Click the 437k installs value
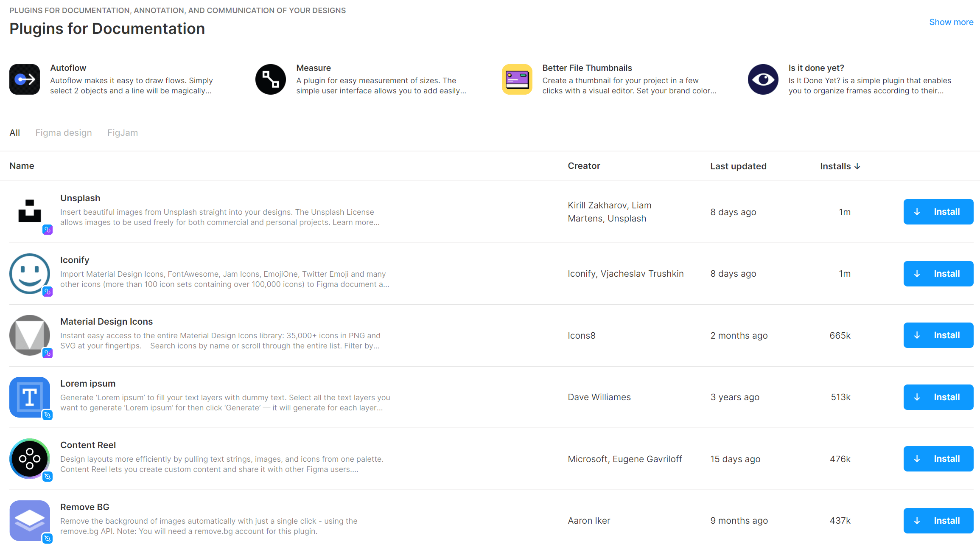Screen dimensions: 980x550 [x=840, y=521]
